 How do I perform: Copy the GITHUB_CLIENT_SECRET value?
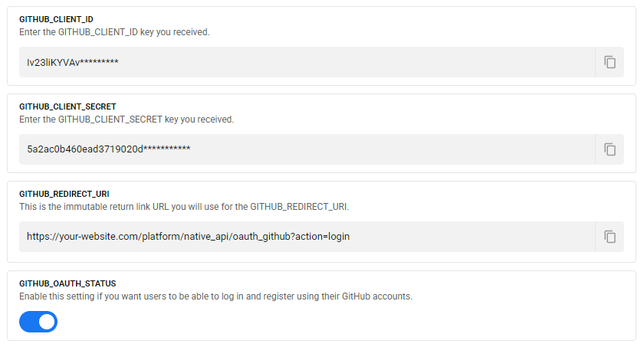click(x=609, y=149)
